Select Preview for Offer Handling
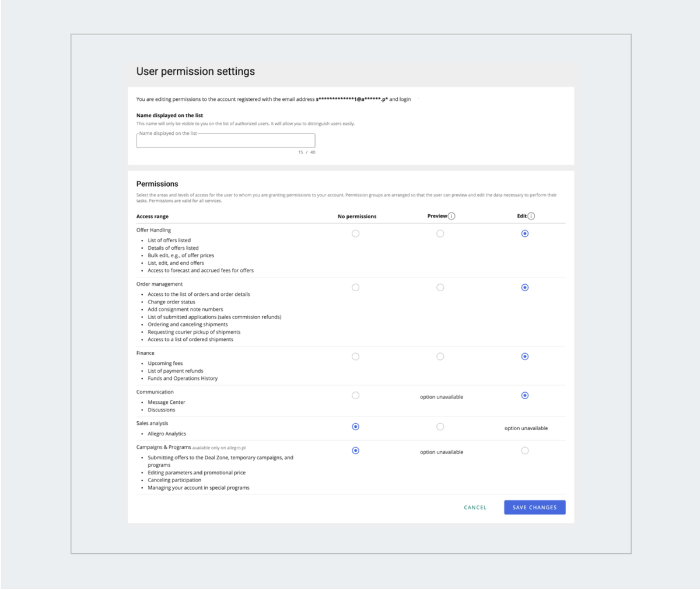 click(440, 233)
